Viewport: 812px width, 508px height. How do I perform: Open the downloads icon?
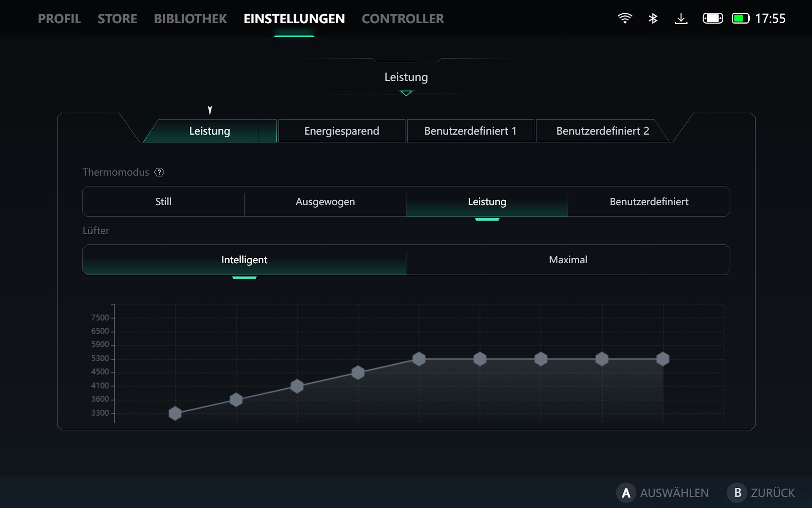[681, 19]
